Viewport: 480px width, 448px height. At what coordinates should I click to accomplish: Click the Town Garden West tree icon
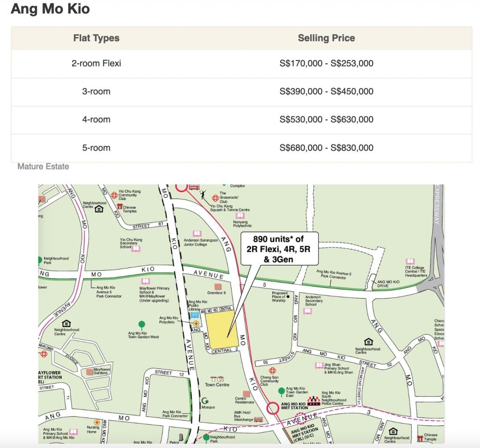[x=142, y=324]
